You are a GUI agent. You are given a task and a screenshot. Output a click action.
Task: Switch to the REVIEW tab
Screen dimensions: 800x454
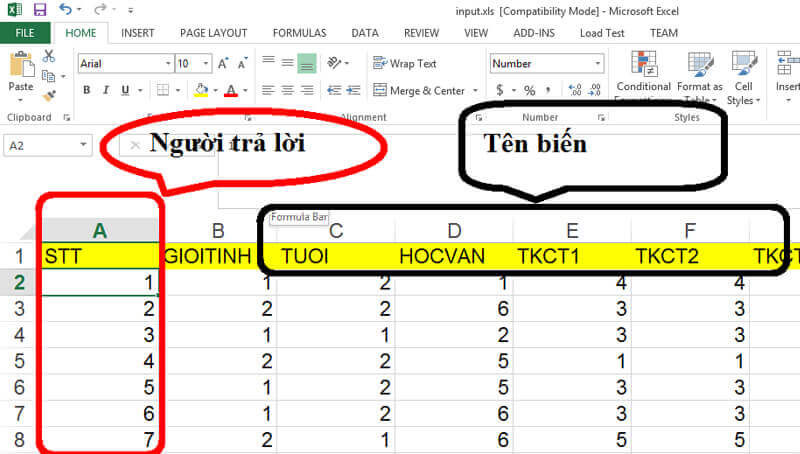[x=421, y=33]
